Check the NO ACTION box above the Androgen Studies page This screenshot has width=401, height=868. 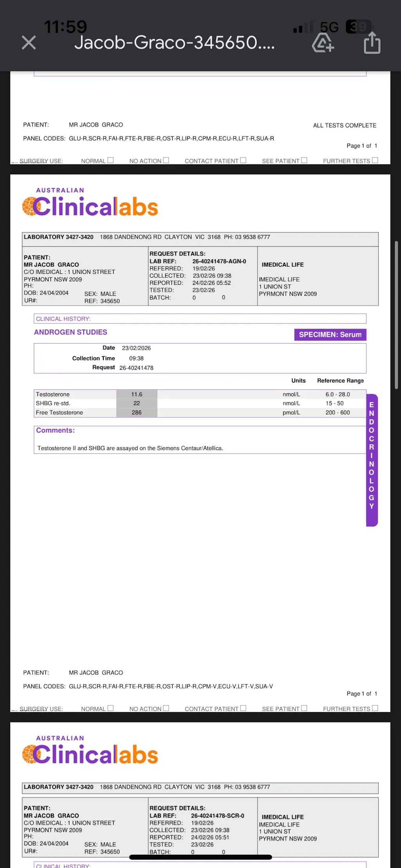166,160
